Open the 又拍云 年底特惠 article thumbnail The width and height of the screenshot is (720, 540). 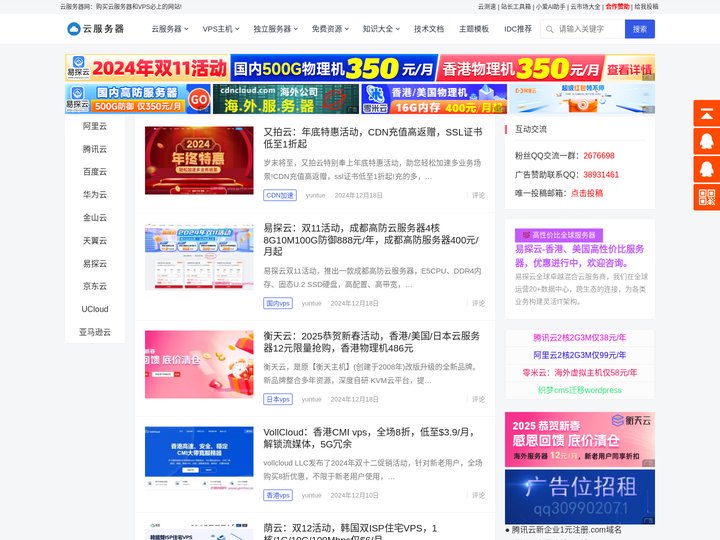tap(199, 160)
